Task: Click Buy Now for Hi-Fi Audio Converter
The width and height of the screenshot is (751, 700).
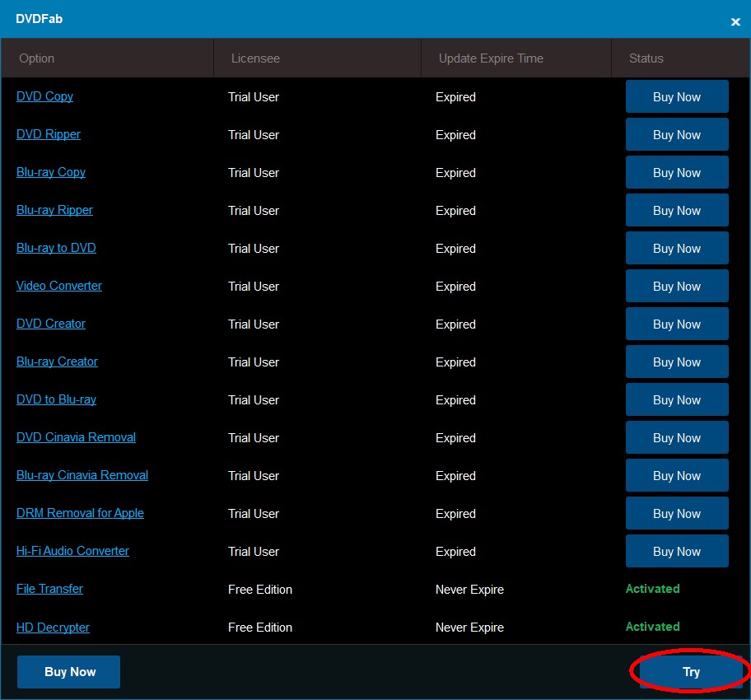Action: tap(677, 551)
